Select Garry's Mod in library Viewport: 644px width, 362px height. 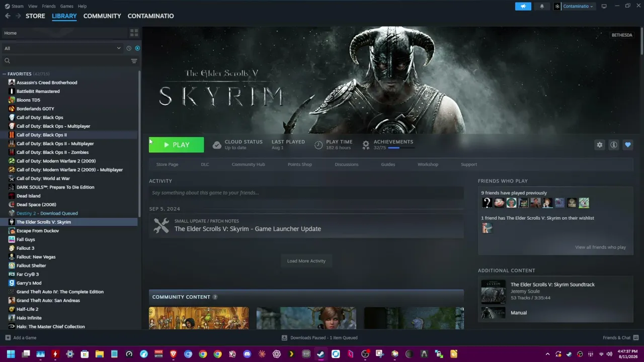coord(29,283)
